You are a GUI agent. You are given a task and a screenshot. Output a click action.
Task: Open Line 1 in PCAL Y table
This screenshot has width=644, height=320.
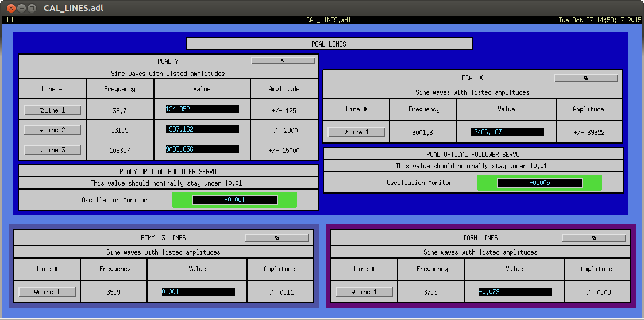(x=52, y=110)
